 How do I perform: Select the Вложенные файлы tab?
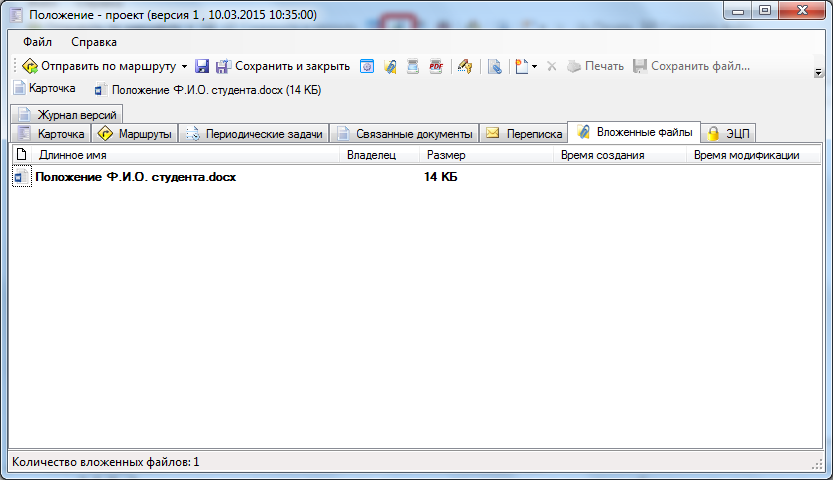[x=634, y=132]
